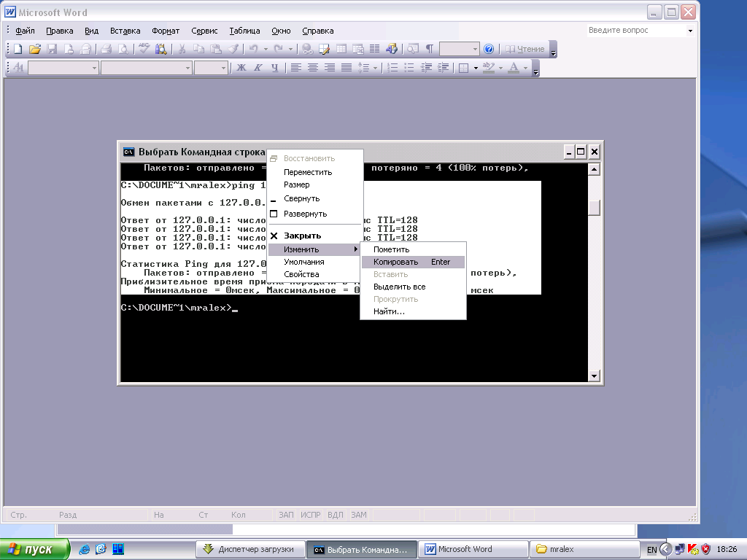Click the command prompt scrollbar thumb
This screenshot has height=560, width=747.
tap(594, 208)
